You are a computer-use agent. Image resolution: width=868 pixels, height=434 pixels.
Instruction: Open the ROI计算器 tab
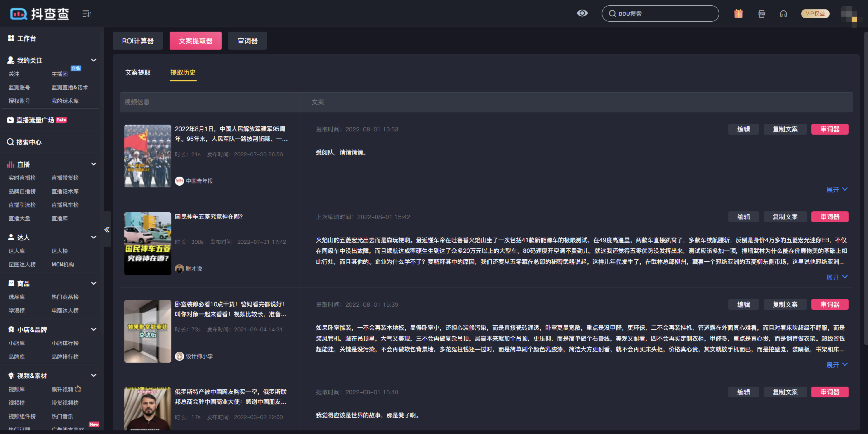tap(138, 41)
